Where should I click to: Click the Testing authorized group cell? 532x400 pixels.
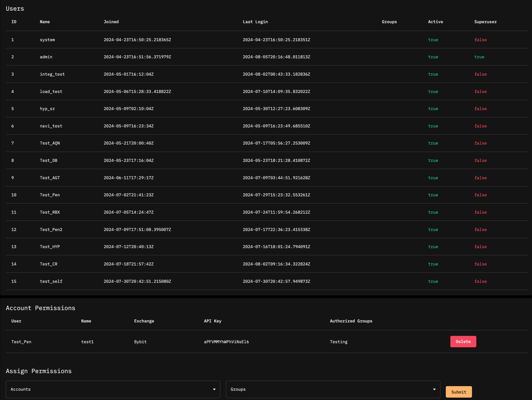(x=339, y=342)
